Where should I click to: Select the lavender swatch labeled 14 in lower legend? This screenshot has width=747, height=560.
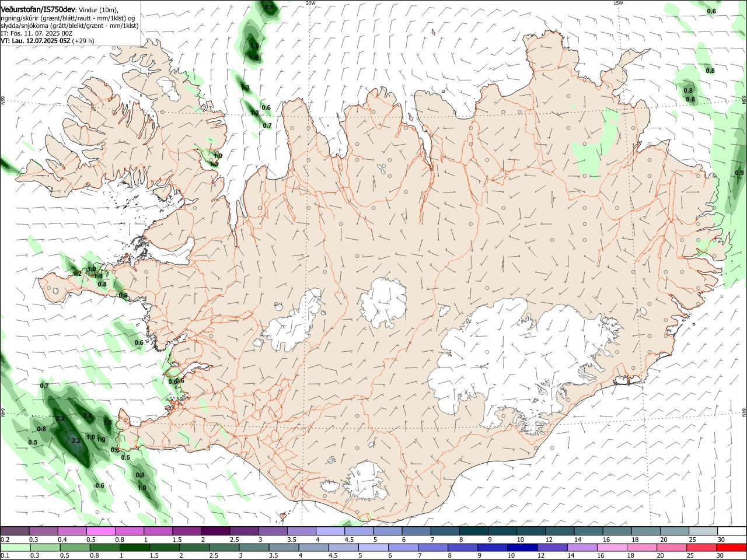pos(582,548)
